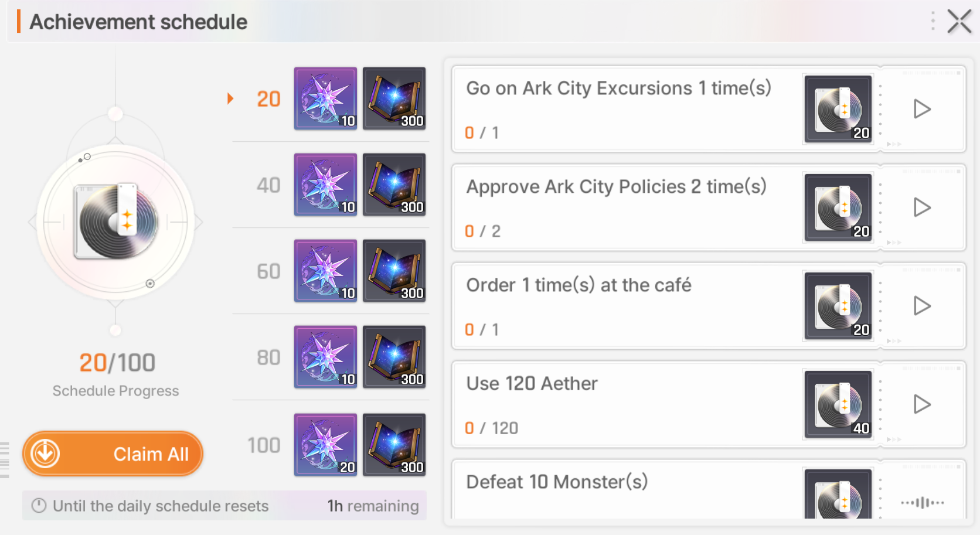Click the star crystal reward at milestone 100

[325, 444]
